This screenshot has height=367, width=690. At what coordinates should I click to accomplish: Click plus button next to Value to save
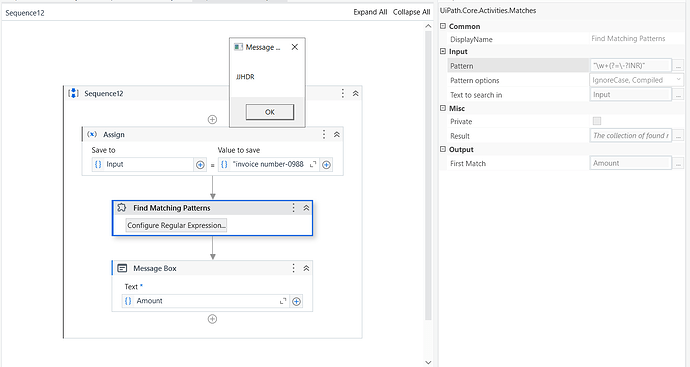[x=327, y=165]
